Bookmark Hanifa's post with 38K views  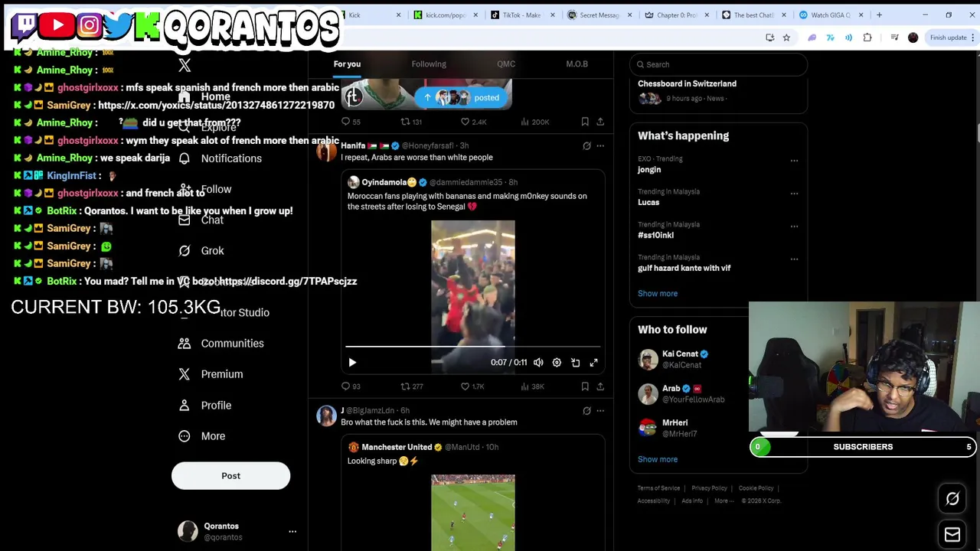pos(585,386)
